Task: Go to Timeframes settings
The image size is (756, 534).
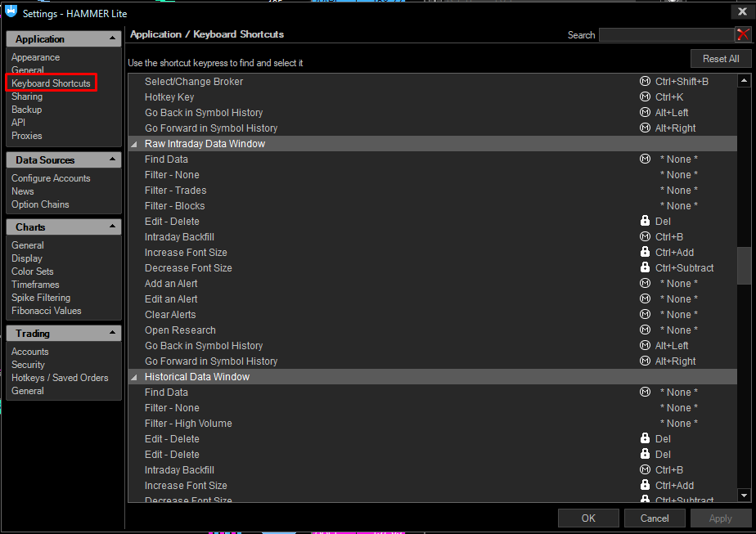Action: (35, 285)
